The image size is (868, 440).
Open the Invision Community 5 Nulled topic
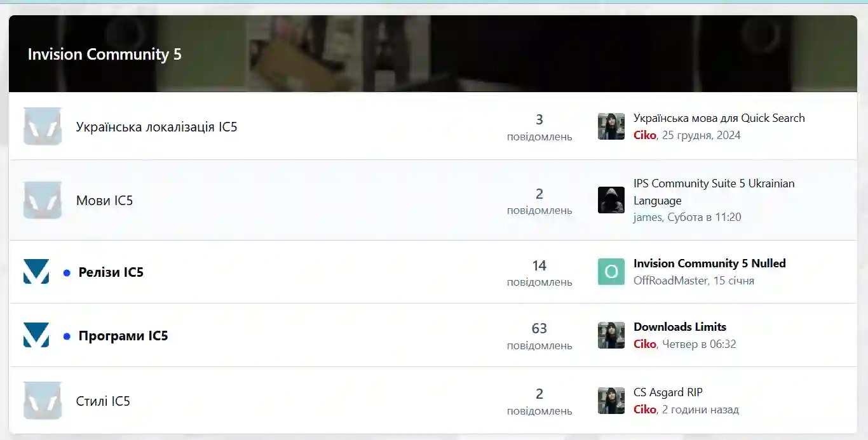point(710,263)
